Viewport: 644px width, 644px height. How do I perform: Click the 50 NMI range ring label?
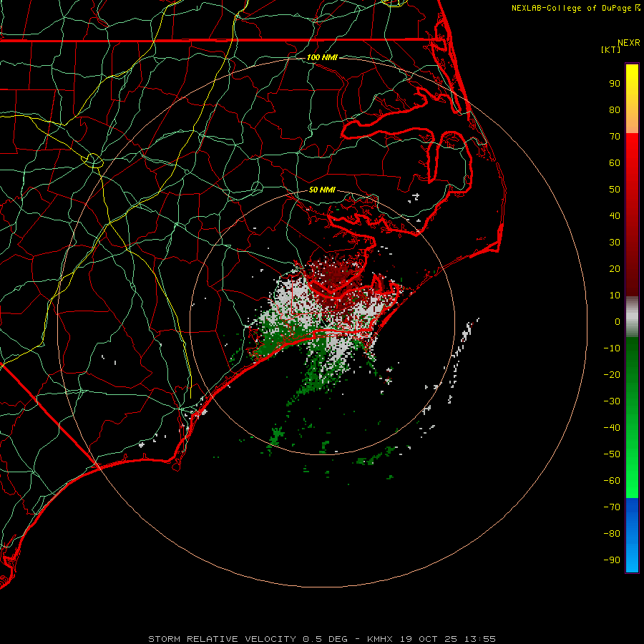point(322,190)
